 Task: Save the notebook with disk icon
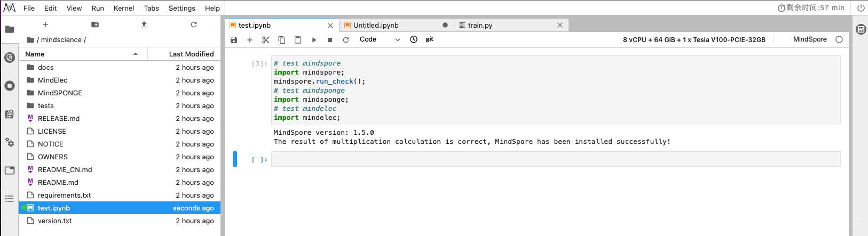[x=234, y=39]
